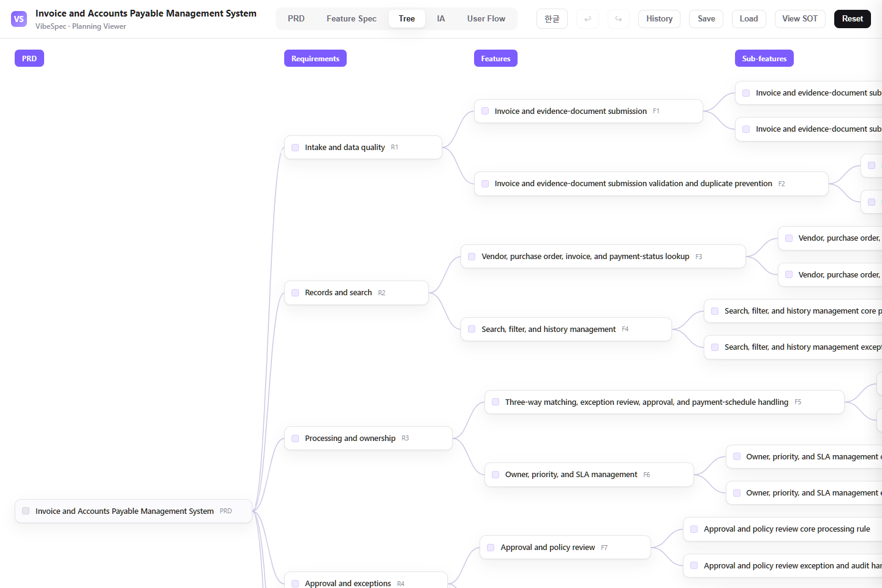Select the root PRD node card
Viewport: 882px width, 588px height.
coord(134,511)
